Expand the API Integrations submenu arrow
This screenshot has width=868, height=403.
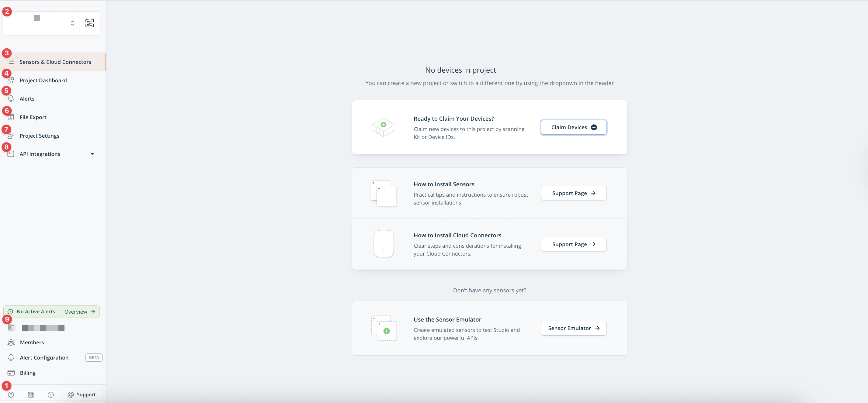pyautogui.click(x=92, y=154)
